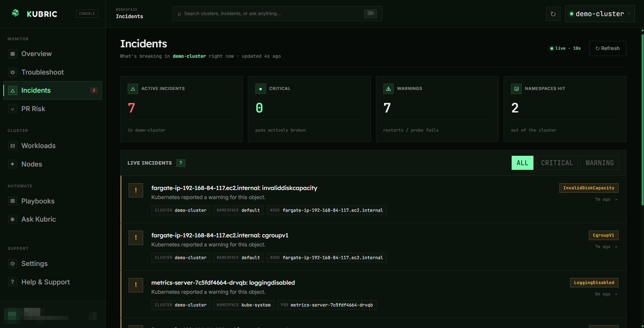
Task: Open the metrics-server loggingdisabled incident
Action: click(x=223, y=283)
